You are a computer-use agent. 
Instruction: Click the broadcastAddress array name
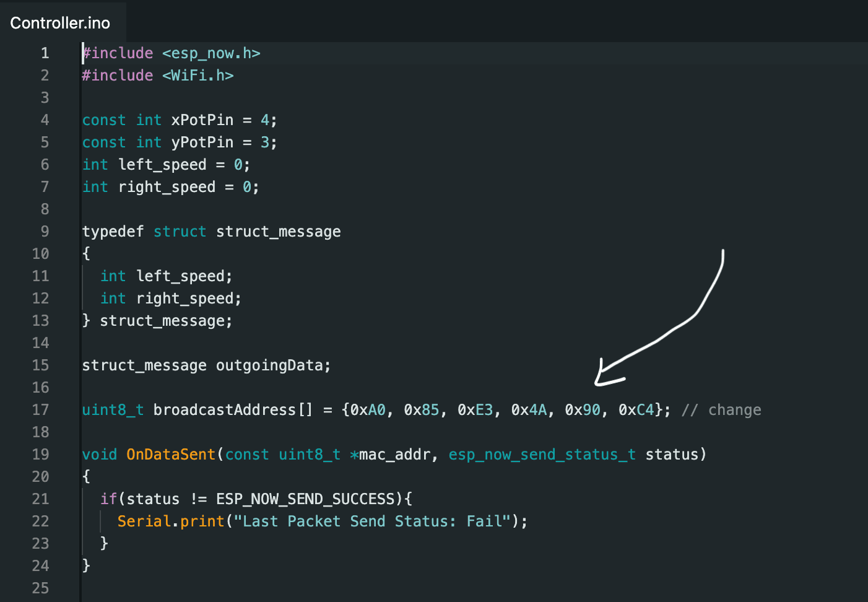[x=225, y=410]
